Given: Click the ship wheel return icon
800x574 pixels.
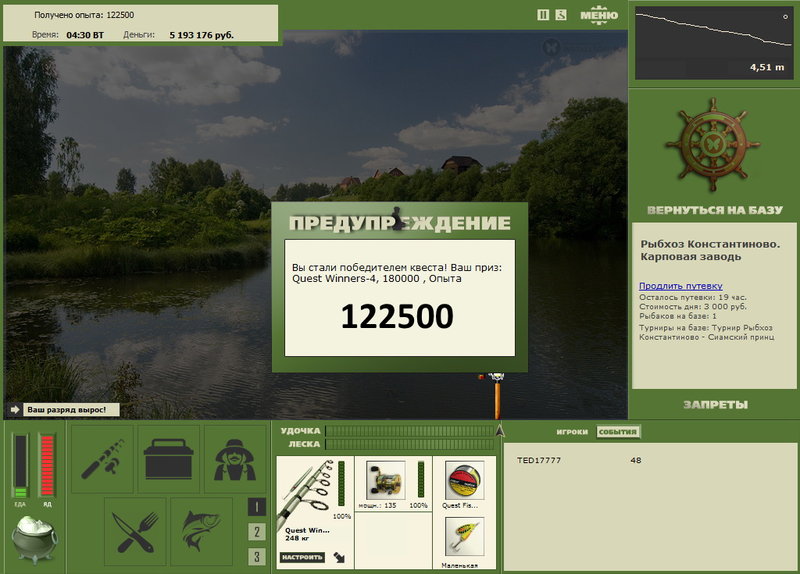Looking at the screenshot, I should tap(713, 145).
